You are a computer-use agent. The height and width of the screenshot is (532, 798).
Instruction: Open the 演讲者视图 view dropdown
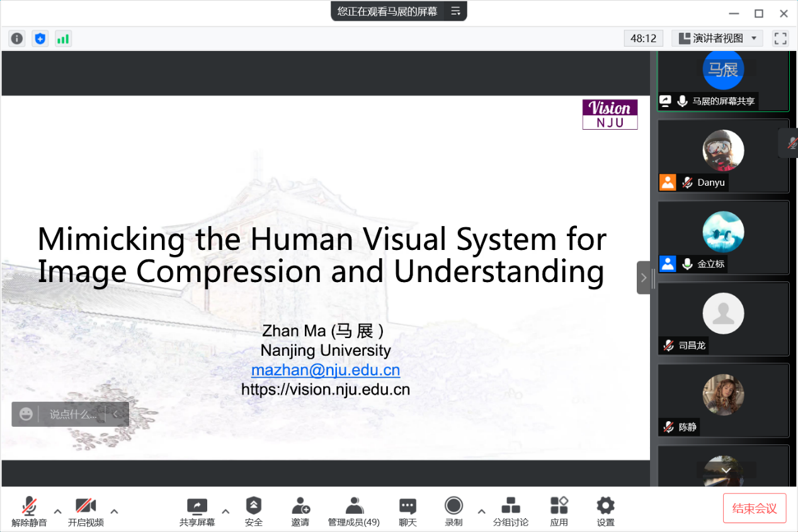point(717,38)
